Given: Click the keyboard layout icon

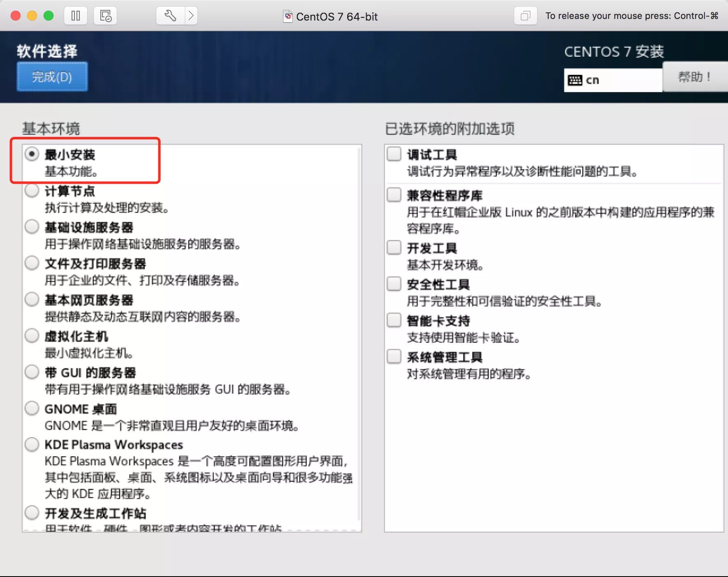Looking at the screenshot, I should click(575, 80).
